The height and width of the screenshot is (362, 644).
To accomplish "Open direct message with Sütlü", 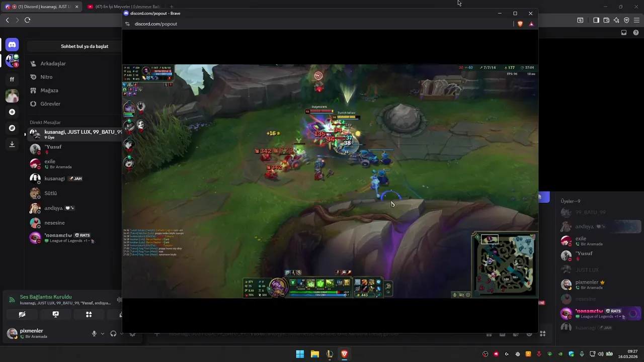I will click(x=74, y=193).
